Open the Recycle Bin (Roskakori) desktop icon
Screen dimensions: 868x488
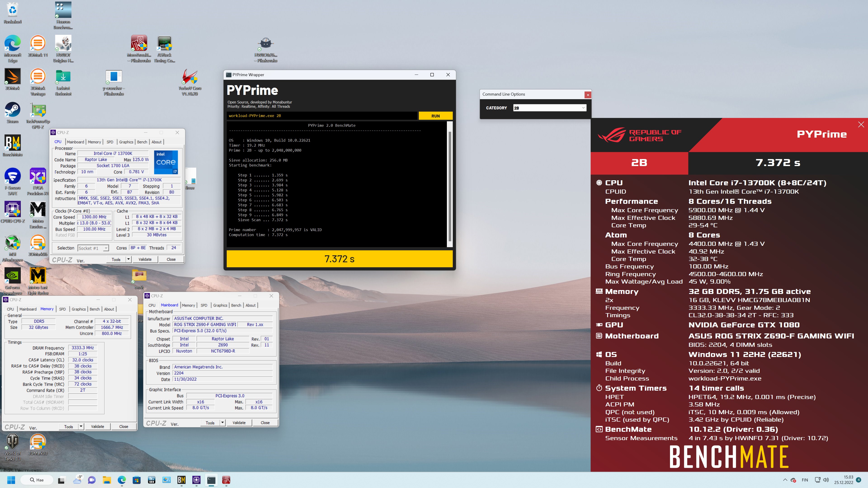pos(12,13)
